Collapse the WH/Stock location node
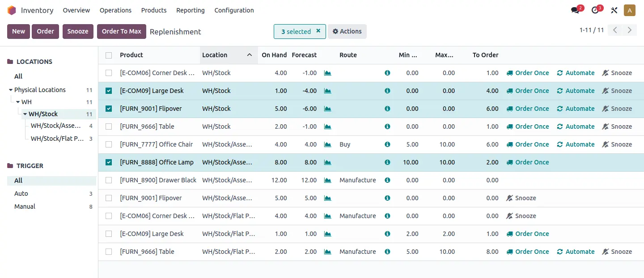This screenshot has height=278, width=644. tap(25, 114)
